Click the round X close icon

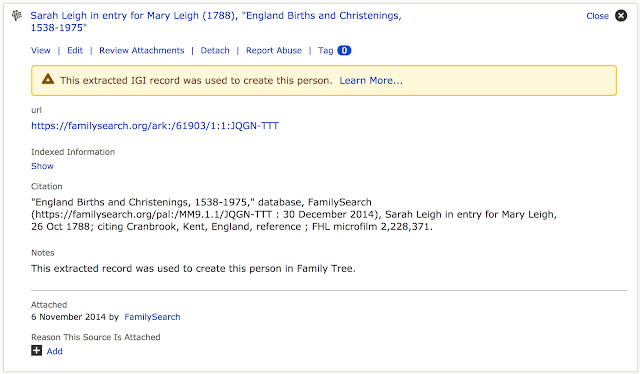[621, 16]
